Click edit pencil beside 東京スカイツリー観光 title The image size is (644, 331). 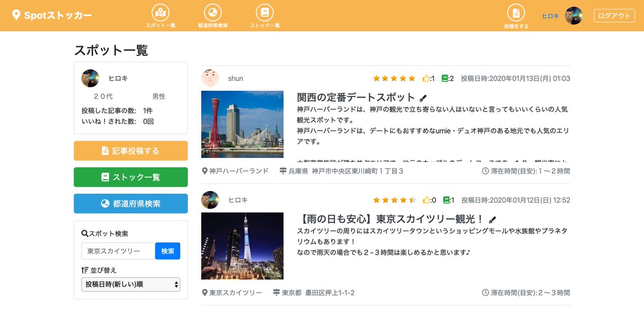(493, 220)
